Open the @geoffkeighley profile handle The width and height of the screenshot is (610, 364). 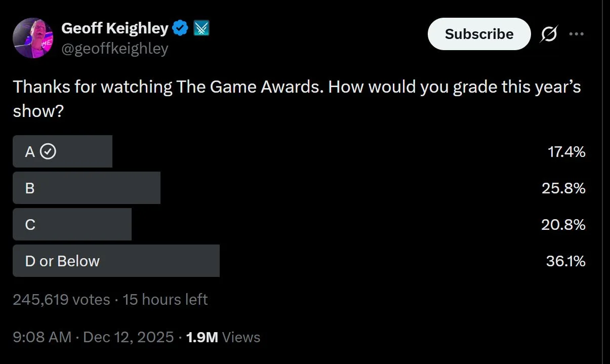coord(114,49)
